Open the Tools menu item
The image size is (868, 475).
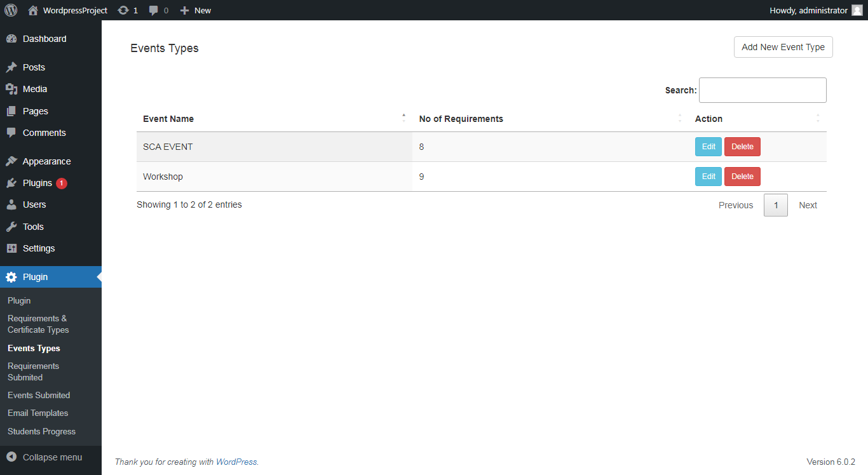[x=33, y=227]
